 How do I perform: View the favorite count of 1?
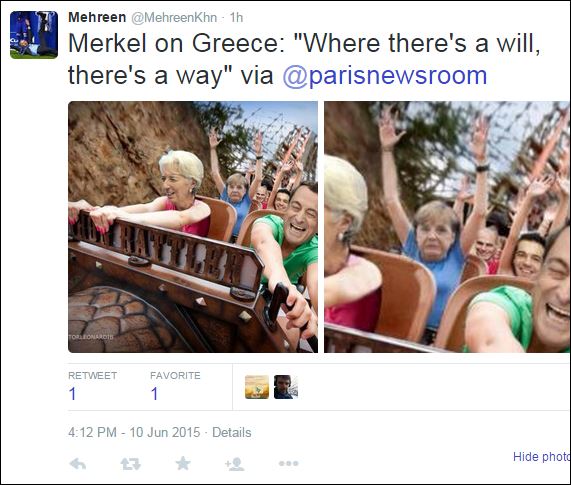point(154,394)
